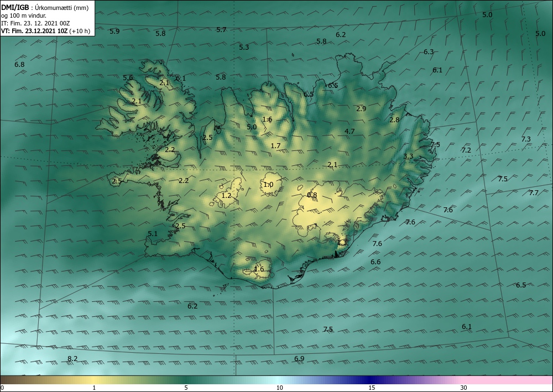
Task: Click the 6.9 value south of Iceland
Action: [299, 359]
